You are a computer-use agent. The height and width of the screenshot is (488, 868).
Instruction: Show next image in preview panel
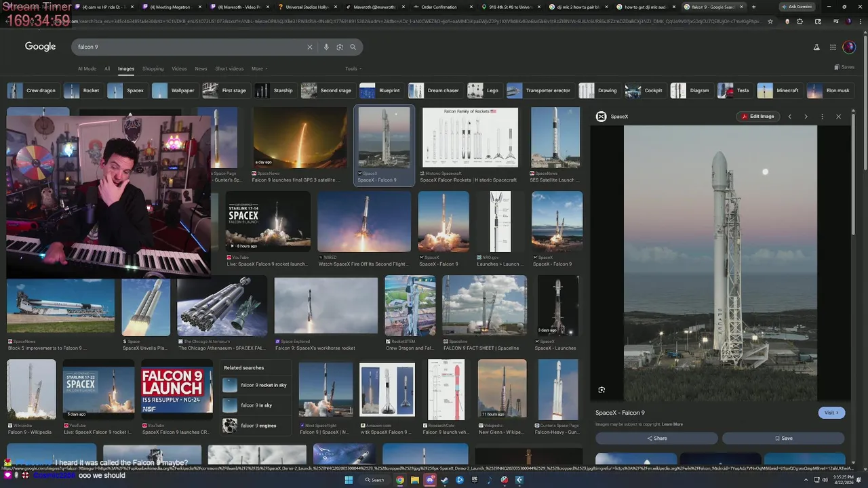pyautogui.click(x=806, y=117)
